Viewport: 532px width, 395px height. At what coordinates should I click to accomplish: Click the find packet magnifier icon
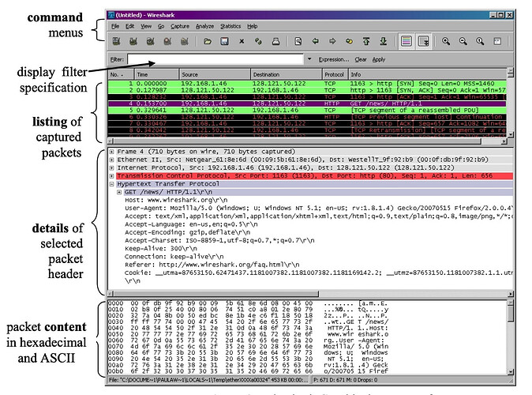[x=298, y=41]
